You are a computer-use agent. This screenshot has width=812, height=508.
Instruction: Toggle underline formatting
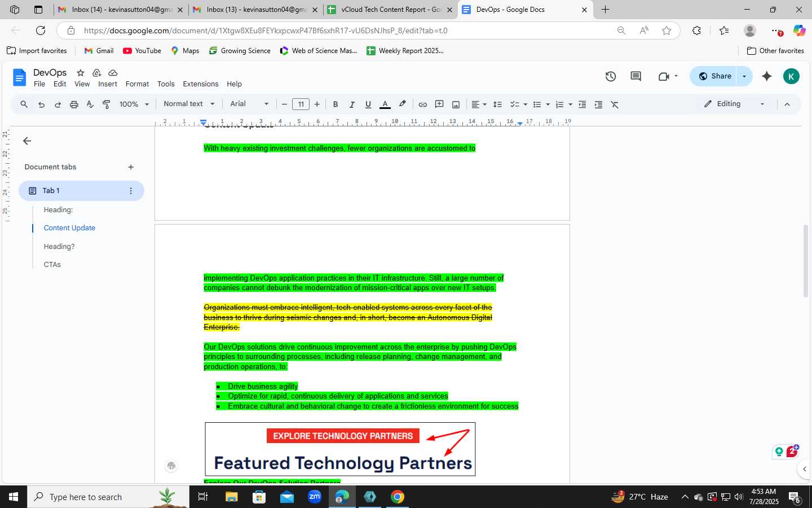pyautogui.click(x=368, y=104)
